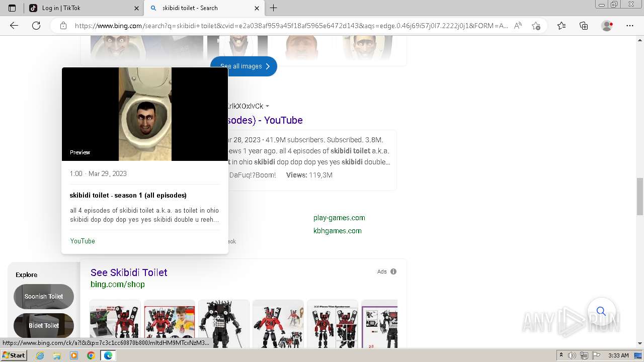644x362 pixels.
Task: Go back to the previous page
Action: (14, 26)
